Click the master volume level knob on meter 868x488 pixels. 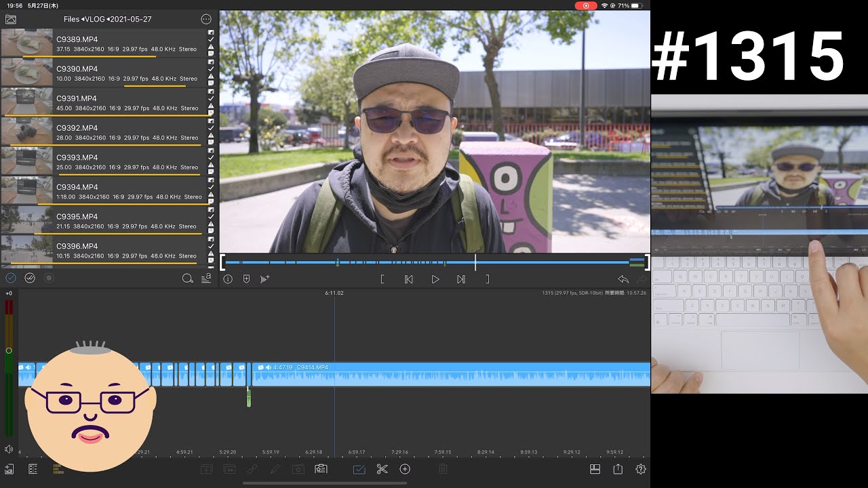9,350
